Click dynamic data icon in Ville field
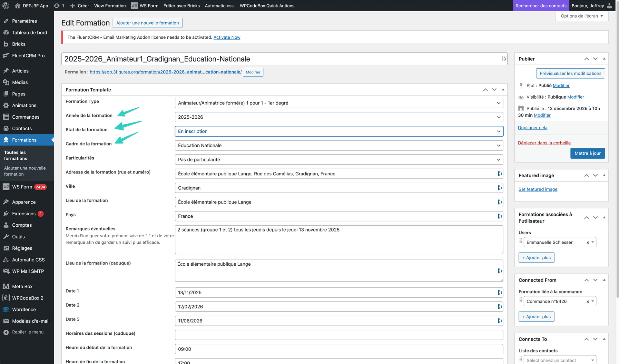This screenshot has height=364, width=619. [499, 188]
